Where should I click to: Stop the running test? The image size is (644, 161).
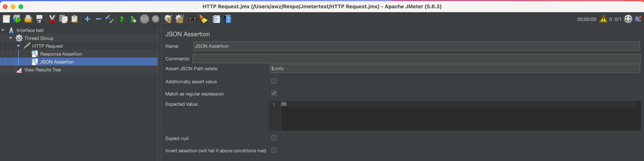[145, 19]
